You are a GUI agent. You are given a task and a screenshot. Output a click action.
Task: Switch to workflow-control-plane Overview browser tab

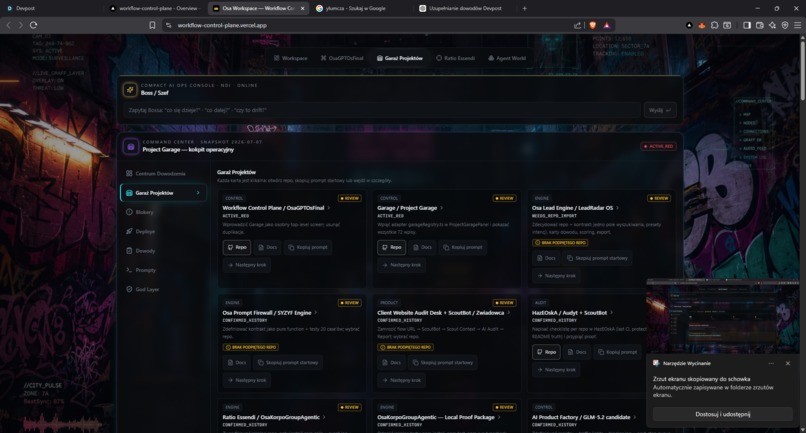click(x=154, y=8)
